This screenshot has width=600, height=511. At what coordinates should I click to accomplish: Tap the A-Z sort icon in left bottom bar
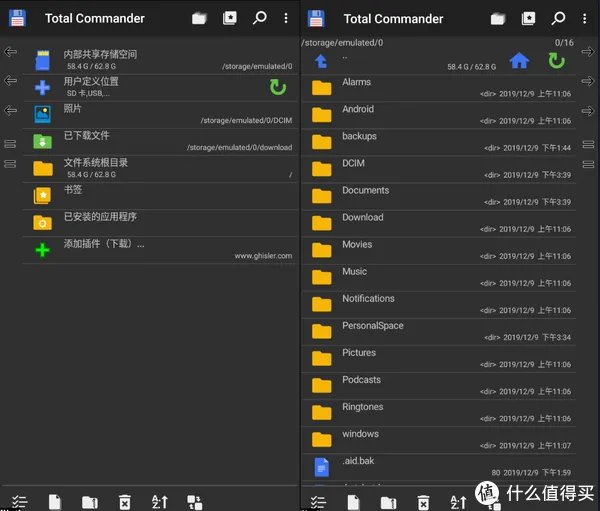[x=159, y=501]
